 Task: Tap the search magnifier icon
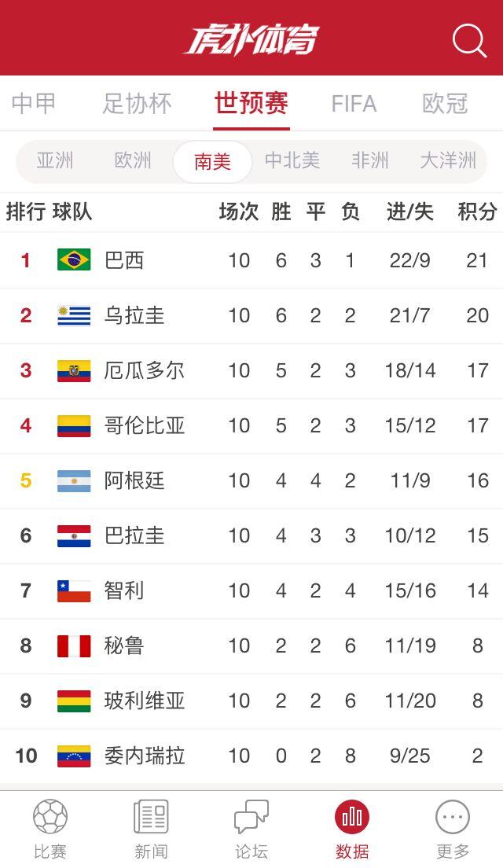pos(469,40)
